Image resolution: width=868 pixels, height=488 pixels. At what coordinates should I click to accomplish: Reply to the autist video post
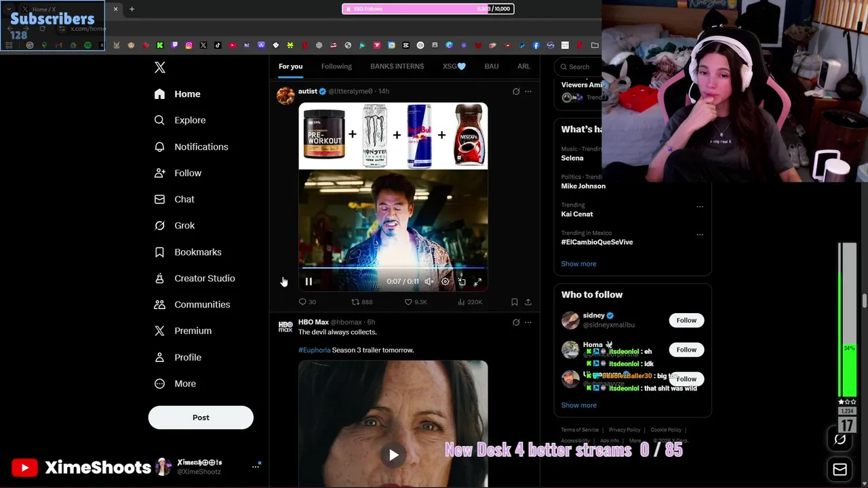pos(307,302)
